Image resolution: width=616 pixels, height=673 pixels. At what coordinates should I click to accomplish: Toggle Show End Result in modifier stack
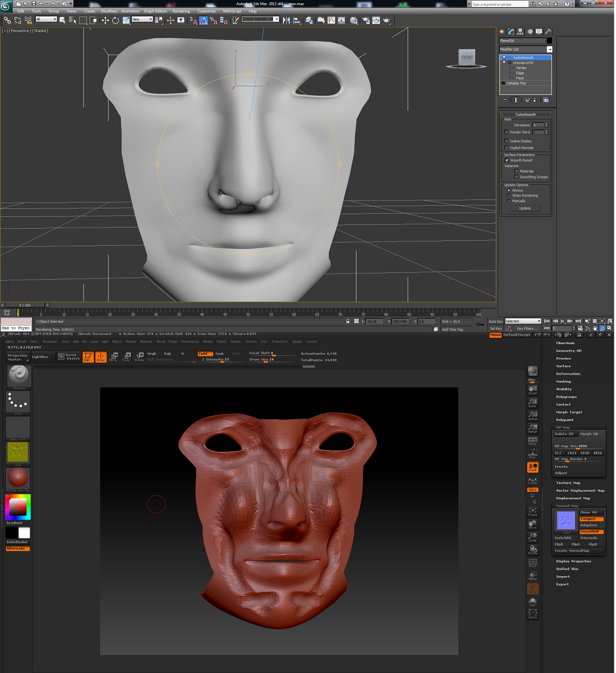click(515, 100)
